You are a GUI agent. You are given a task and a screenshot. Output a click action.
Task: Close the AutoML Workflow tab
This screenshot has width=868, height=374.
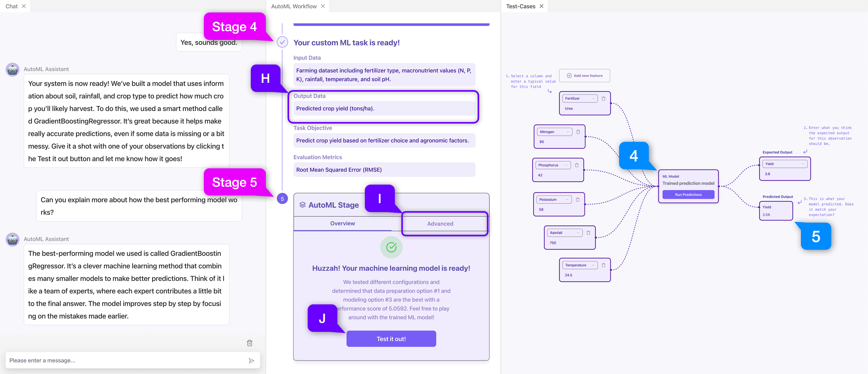click(323, 6)
